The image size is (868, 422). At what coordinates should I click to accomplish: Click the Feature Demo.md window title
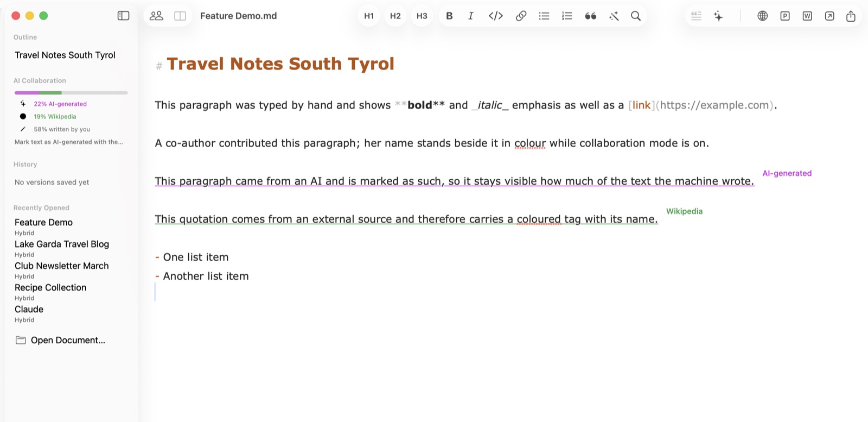(x=238, y=16)
